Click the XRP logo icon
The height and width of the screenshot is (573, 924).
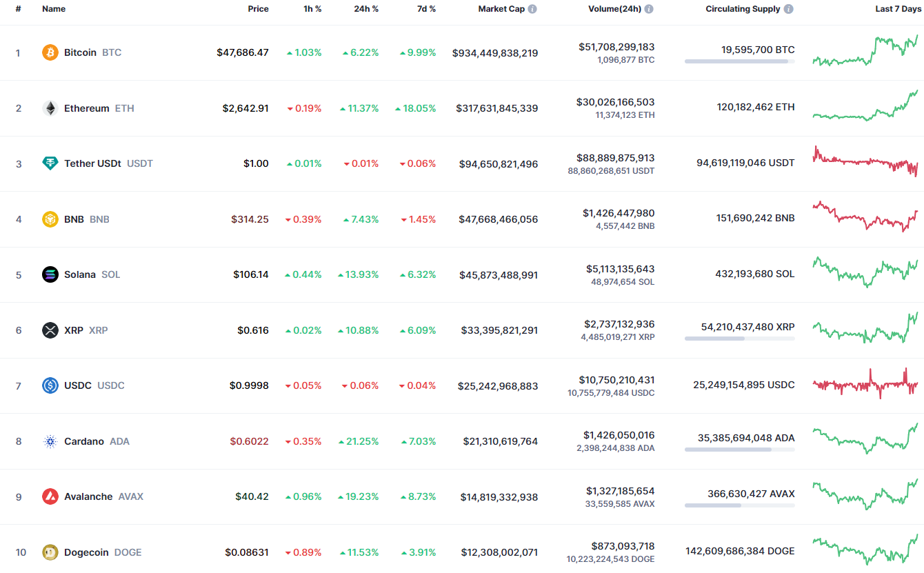[x=50, y=330]
